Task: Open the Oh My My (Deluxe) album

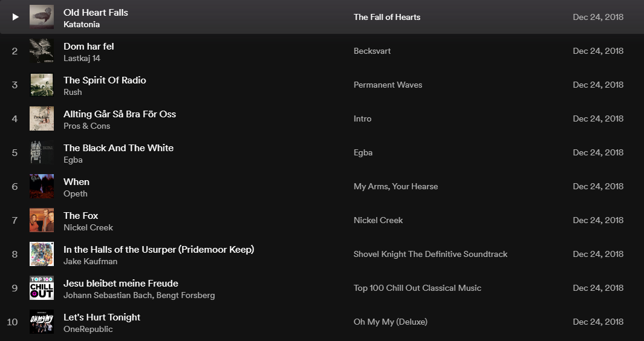Action: 390,322
